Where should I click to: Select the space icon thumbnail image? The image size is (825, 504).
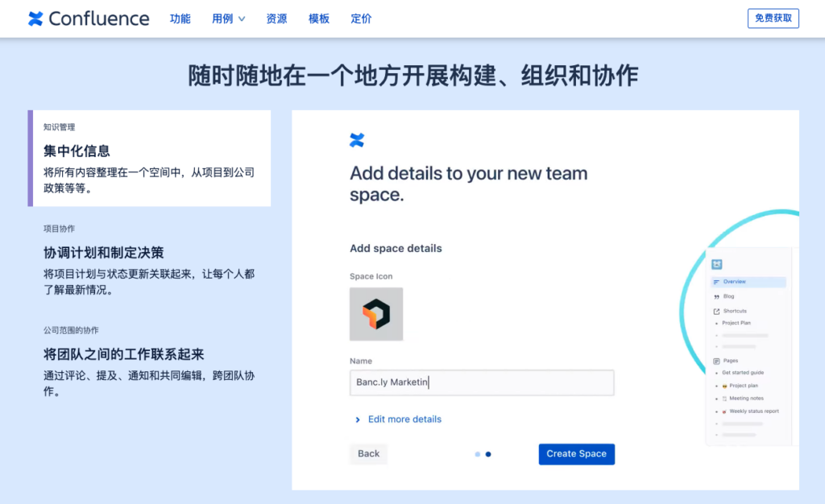376,314
